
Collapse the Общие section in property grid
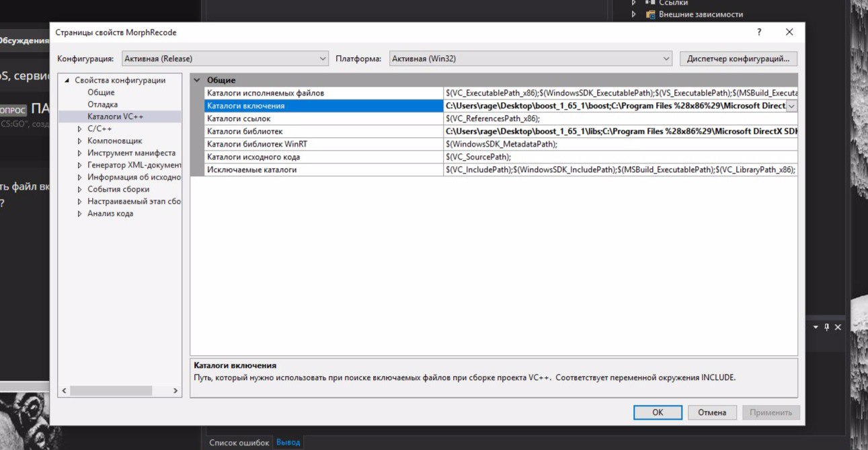point(197,80)
